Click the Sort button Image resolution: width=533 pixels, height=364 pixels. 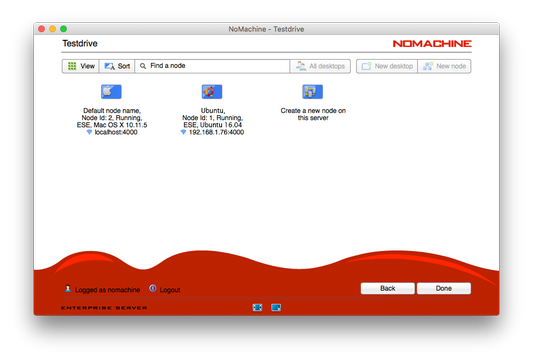117,66
